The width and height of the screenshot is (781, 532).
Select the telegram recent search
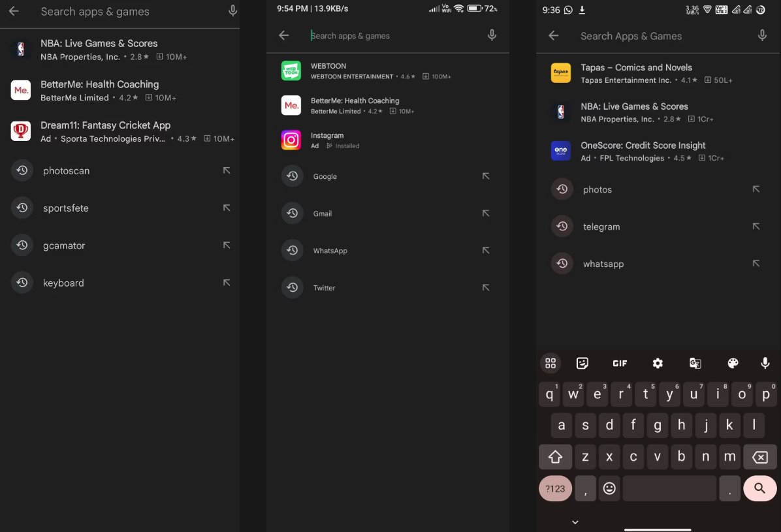click(601, 227)
